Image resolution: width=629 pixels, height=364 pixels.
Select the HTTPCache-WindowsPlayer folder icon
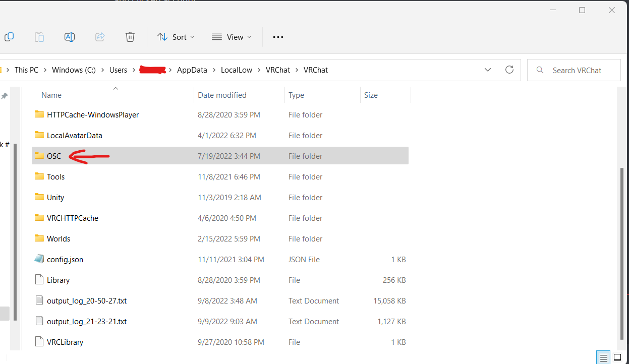(x=39, y=114)
